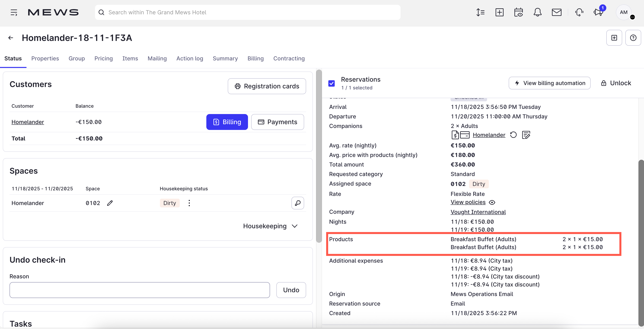Click the circular refresh icon beside Homelander

tap(513, 135)
